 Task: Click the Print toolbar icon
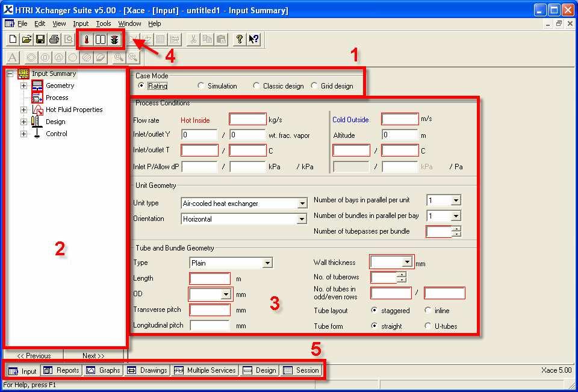[x=54, y=39]
